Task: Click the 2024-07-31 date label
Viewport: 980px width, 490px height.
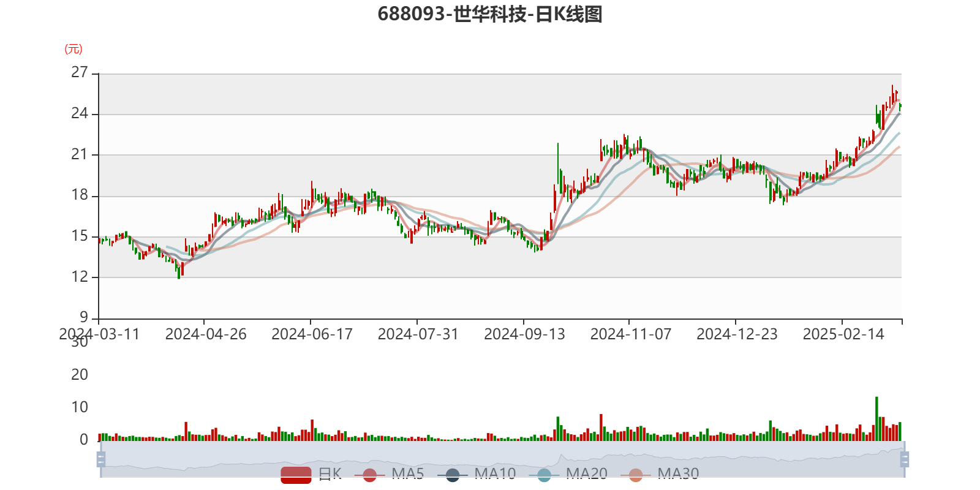Action: coord(418,334)
